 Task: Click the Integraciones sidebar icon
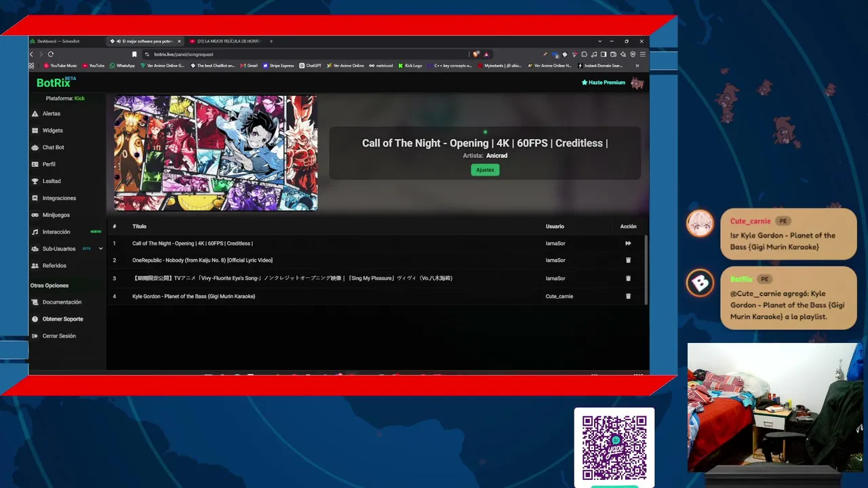[35, 199]
